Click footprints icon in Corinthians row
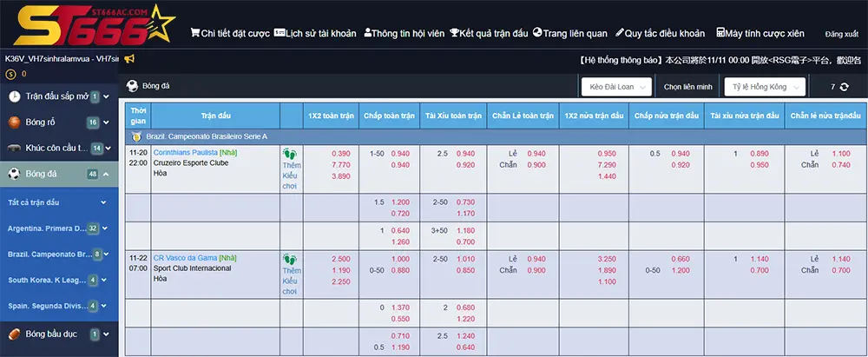Screen dimensions: 868x357 point(290,154)
